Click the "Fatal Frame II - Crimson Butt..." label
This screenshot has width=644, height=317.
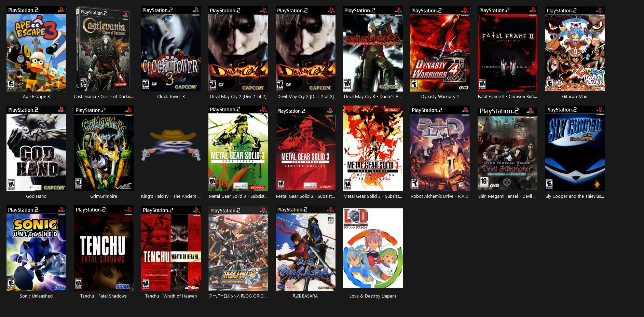507,97
